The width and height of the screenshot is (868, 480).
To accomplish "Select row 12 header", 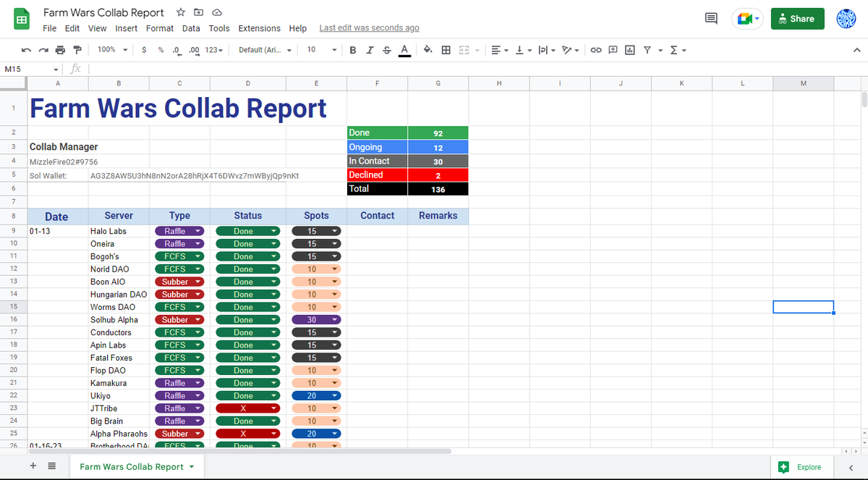I will (x=14, y=269).
